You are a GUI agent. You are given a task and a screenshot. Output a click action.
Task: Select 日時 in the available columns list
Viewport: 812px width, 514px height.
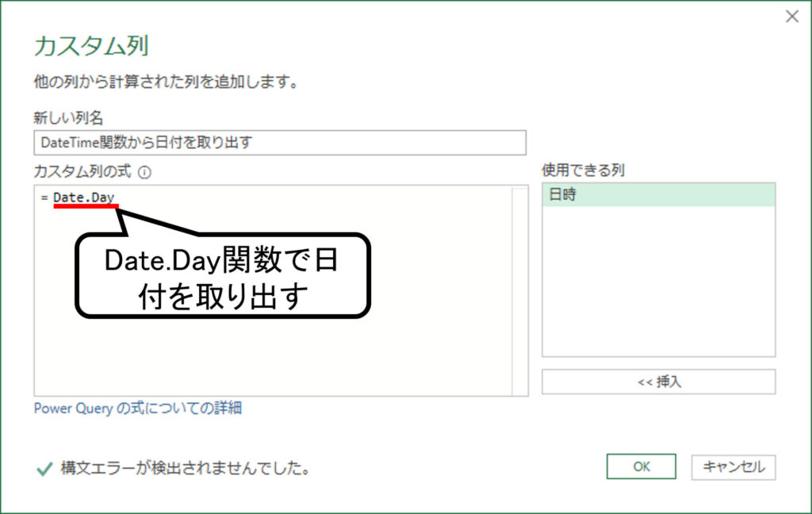tap(659, 195)
